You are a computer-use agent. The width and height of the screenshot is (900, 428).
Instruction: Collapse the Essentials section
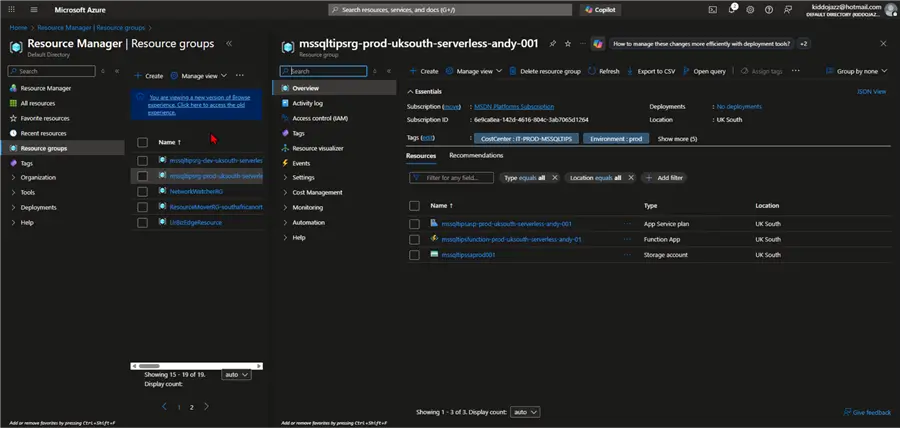pos(424,91)
